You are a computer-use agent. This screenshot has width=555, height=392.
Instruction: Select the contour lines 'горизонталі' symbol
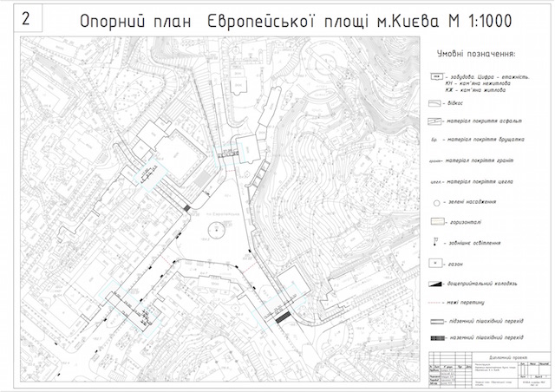[x=439, y=222]
